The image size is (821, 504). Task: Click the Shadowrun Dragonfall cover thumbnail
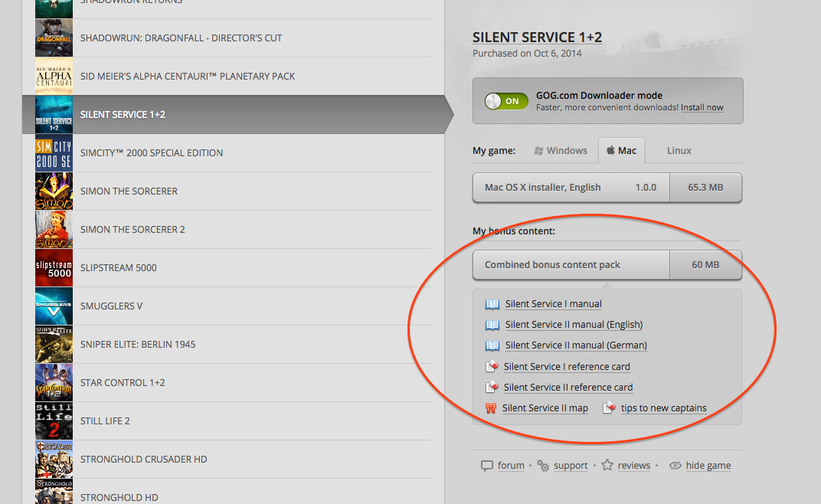click(x=54, y=38)
